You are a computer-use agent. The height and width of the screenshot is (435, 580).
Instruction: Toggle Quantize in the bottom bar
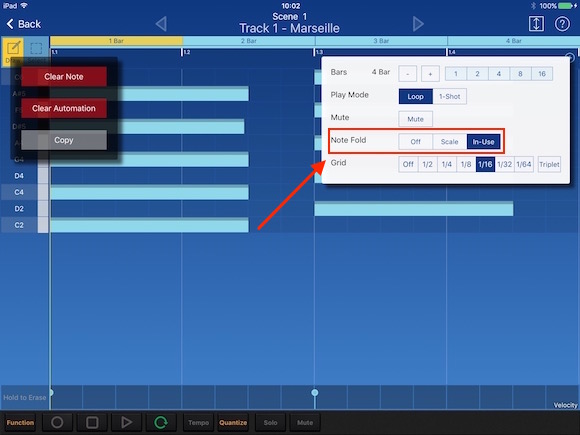(x=233, y=422)
